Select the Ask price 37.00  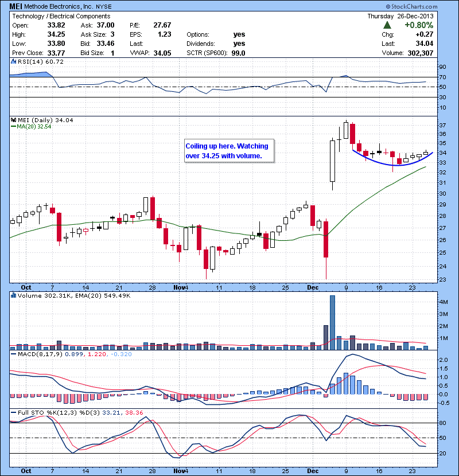pos(106,25)
